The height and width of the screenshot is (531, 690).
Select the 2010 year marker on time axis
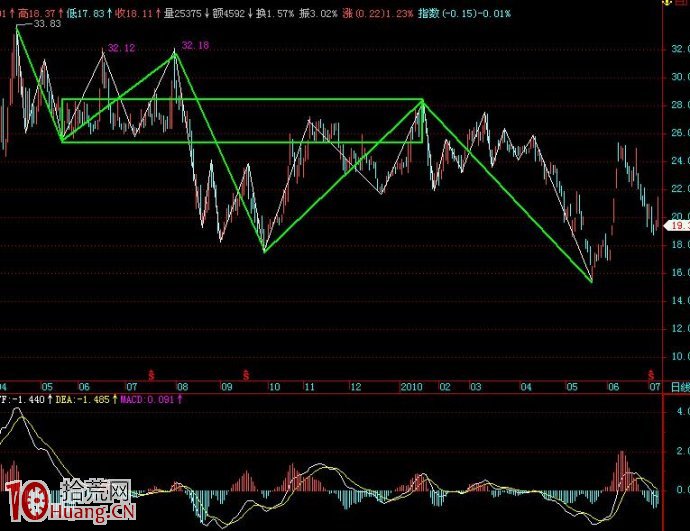(411, 387)
